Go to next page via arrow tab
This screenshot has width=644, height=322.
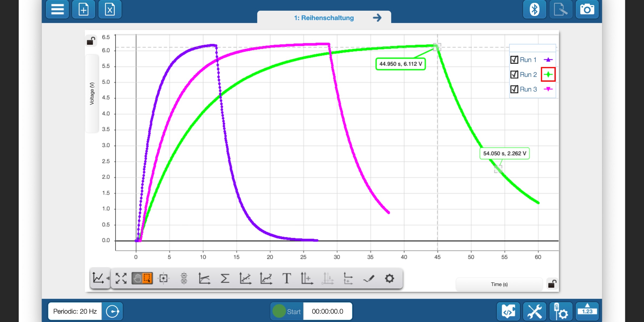[x=377, y=18]
